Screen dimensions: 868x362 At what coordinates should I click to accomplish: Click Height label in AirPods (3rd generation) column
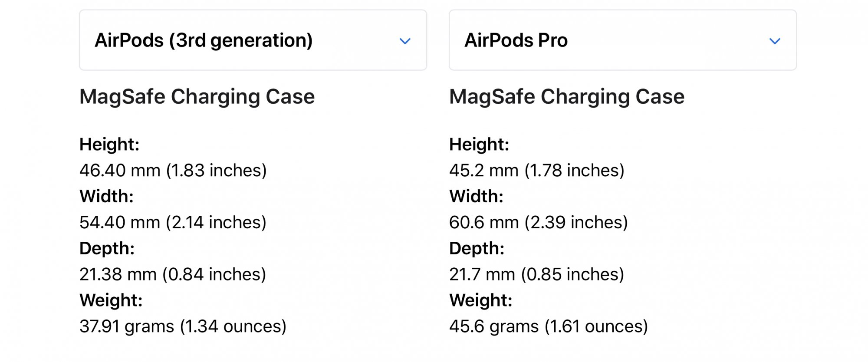109,145
